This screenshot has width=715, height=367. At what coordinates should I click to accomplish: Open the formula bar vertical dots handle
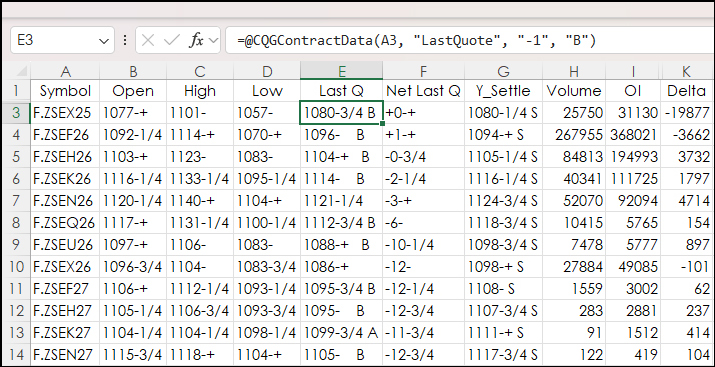click(124, 41)
